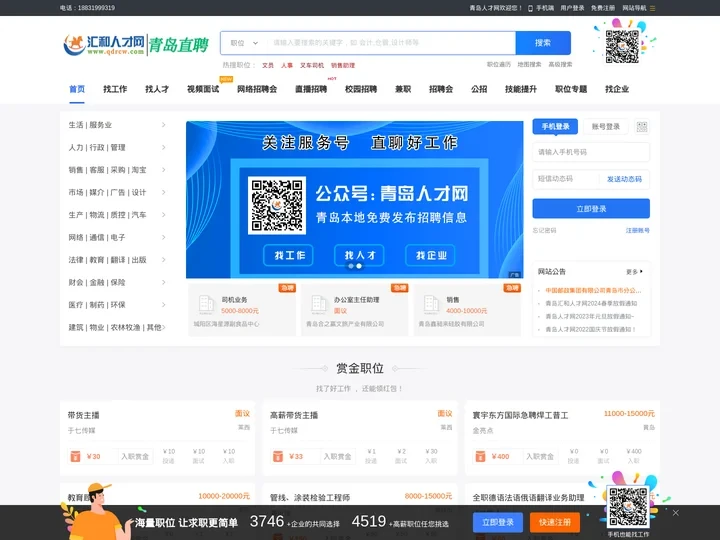Click 更多 in 网站公告
Viewport: 720px width, 540px height.
point(634,272)
